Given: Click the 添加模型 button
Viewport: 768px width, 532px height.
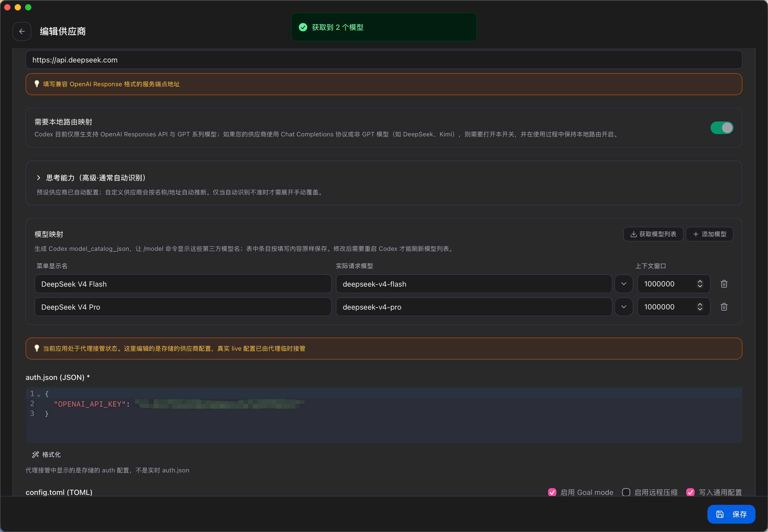Looking at the screenshot, I should point(709,234).
